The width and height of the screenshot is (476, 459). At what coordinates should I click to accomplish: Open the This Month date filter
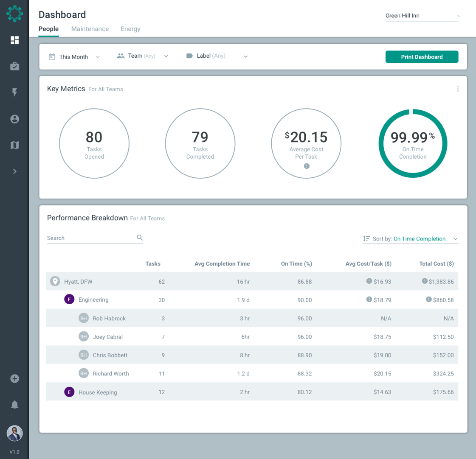(x=74, y=56)
